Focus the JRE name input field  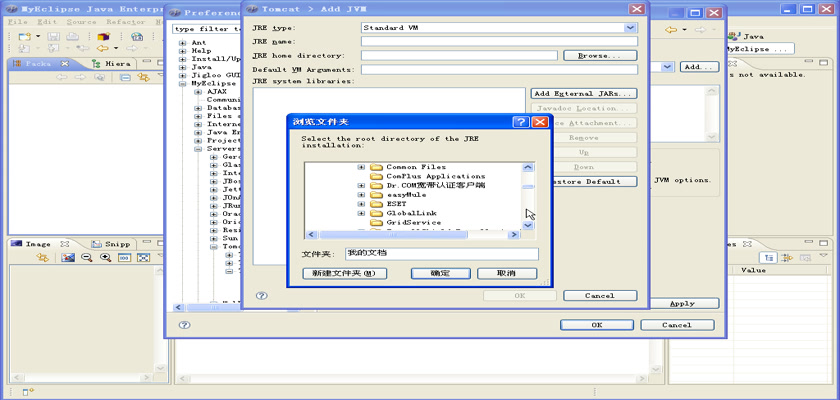coord(499,42)
